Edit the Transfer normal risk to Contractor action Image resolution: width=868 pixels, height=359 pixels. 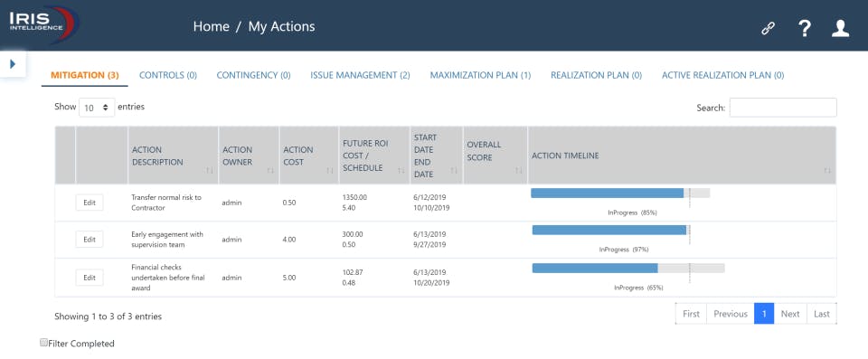90,203
